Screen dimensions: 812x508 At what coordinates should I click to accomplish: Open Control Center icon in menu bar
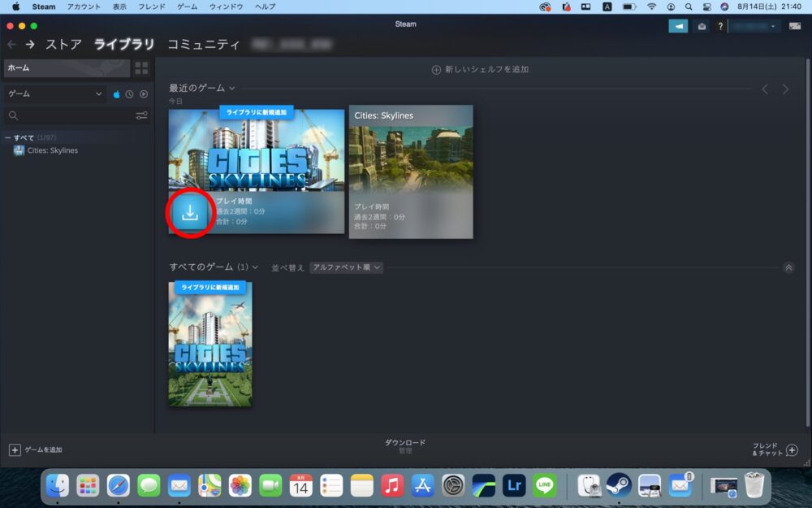click(x=706, y=7)
